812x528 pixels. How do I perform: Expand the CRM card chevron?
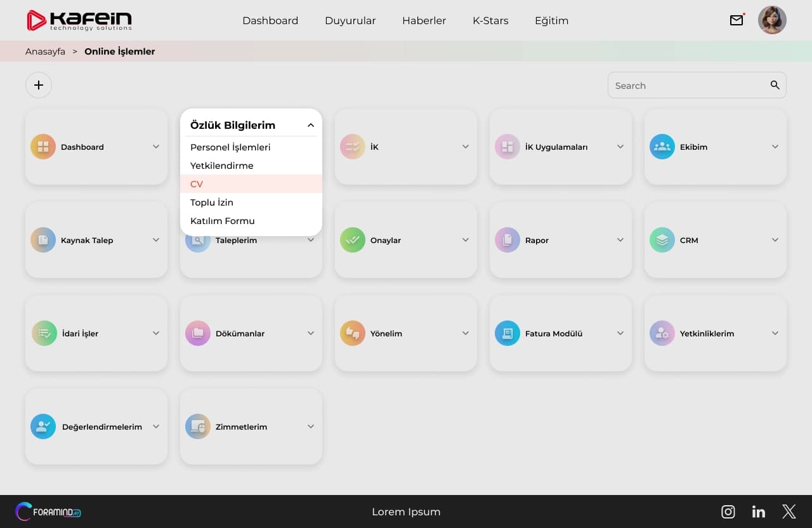tap(775, 240)
